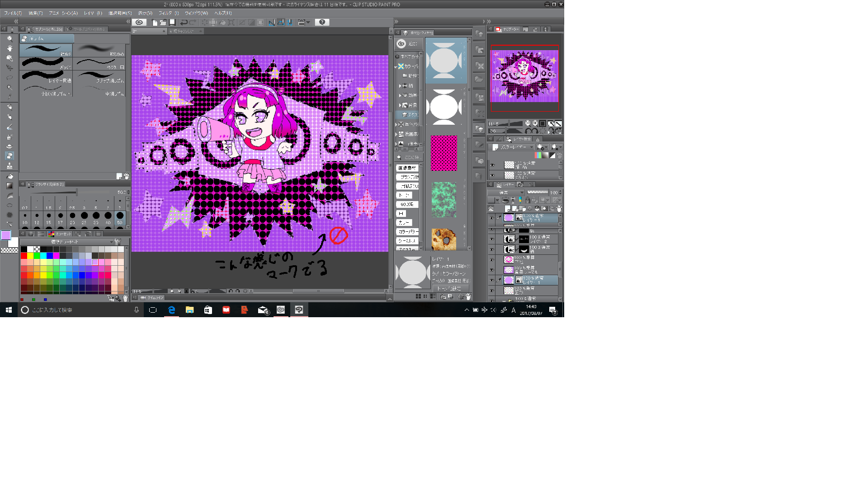The height and width of the screenshot is (488, 868).
Task: Collapse the カラーパターン material tree folder
Action: tap(396, 66)
